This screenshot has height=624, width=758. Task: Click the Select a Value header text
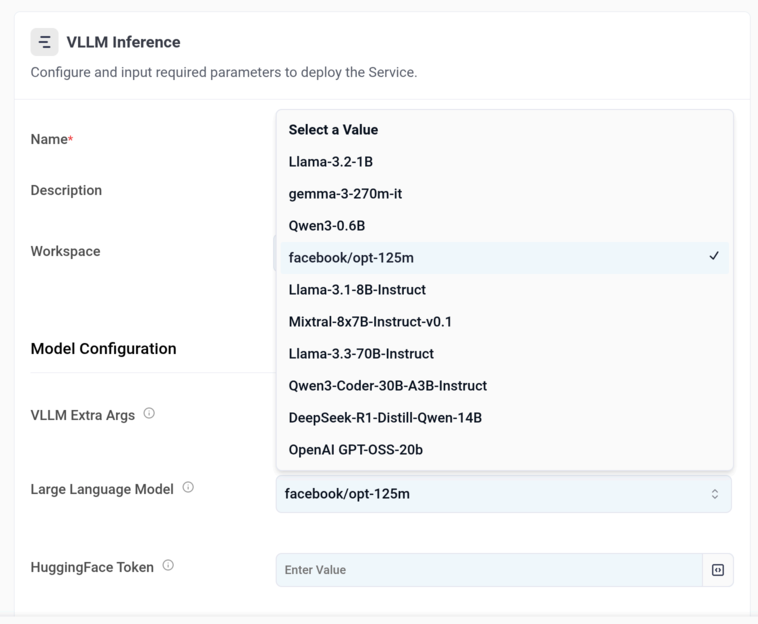click(333, 130)
